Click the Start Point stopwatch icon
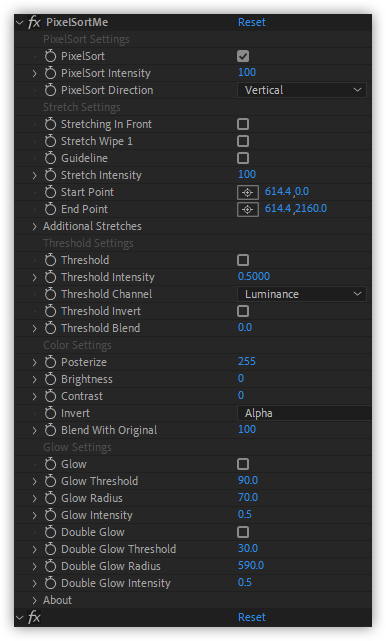This screenshot has height=641, width=386. tap(50, 192)
